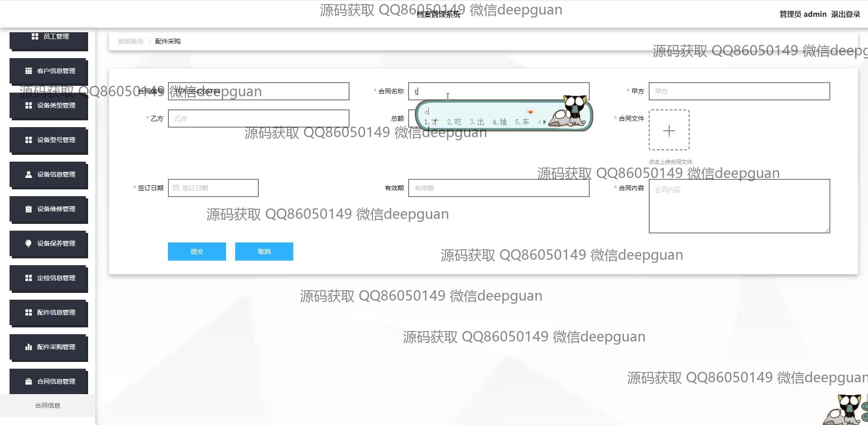
Task: Click the 设备类型管理 grid icon
Action: pos(29,105)
